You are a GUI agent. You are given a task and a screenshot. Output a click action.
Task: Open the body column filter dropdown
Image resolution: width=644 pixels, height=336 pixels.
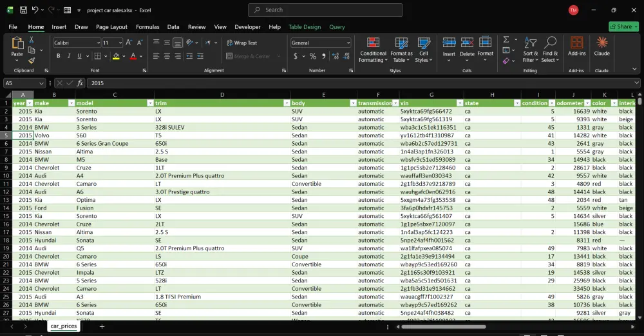point(353,103)
